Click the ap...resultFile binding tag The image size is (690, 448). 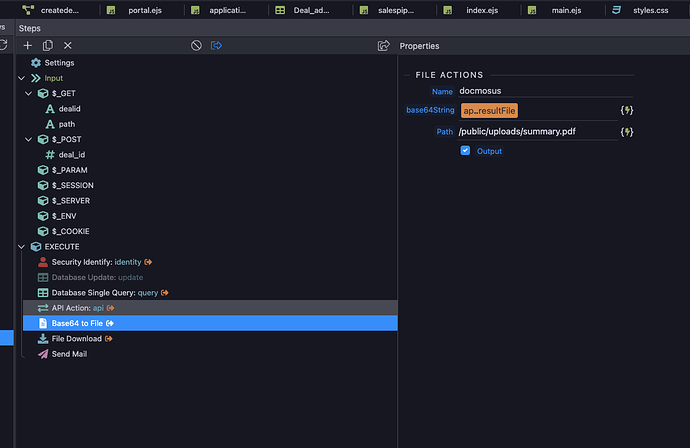pos(489,110)
